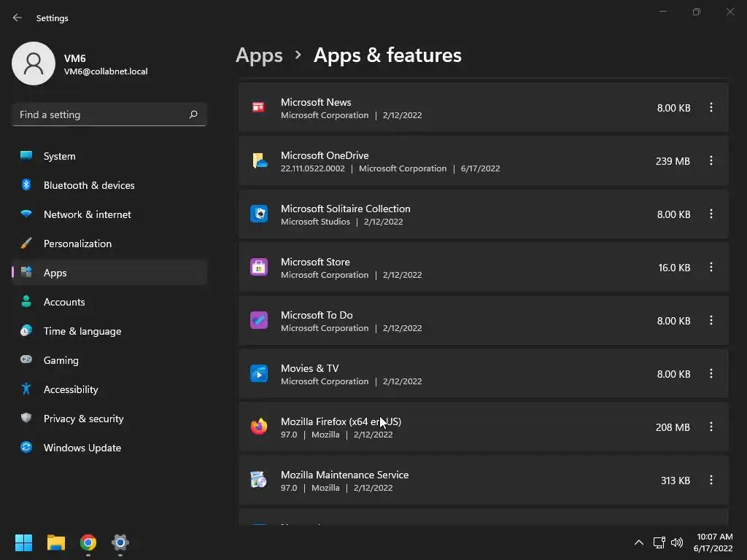
Task: Click the Microsoft To Do icon
Action: coord(259,320)
